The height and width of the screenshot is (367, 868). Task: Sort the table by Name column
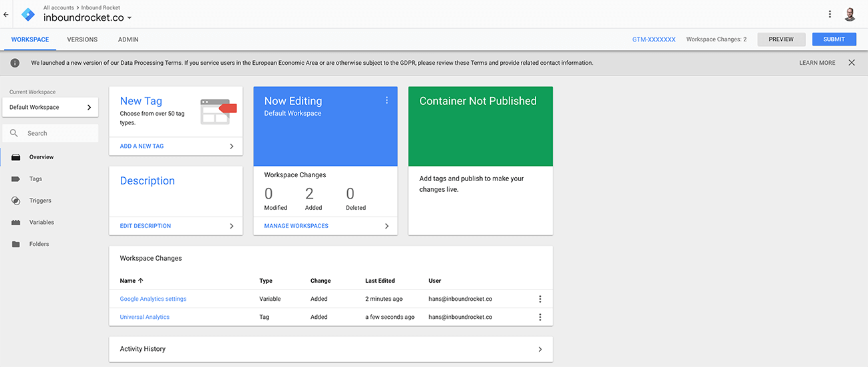coord(132,281)
